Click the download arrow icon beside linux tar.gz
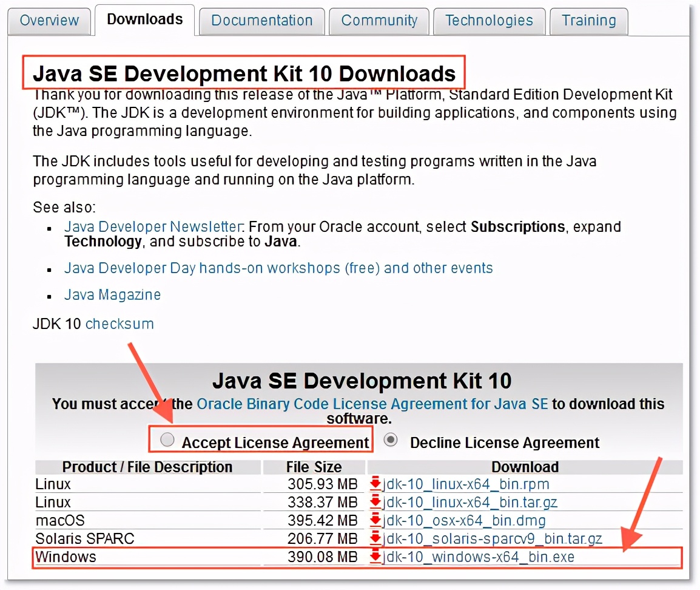 [x=375, y=502]
